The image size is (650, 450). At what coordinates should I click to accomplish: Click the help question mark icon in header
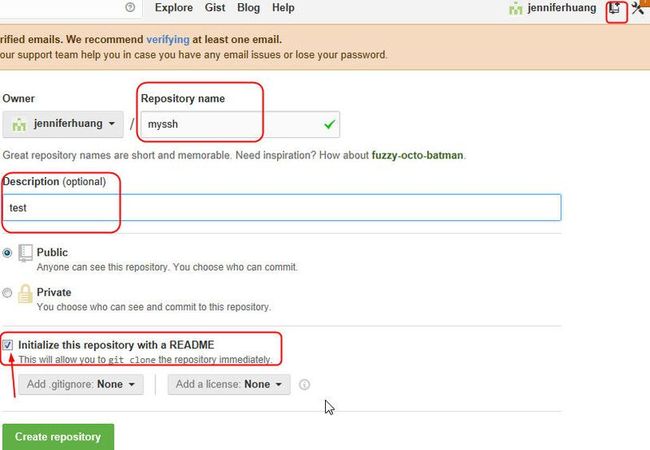130,7
